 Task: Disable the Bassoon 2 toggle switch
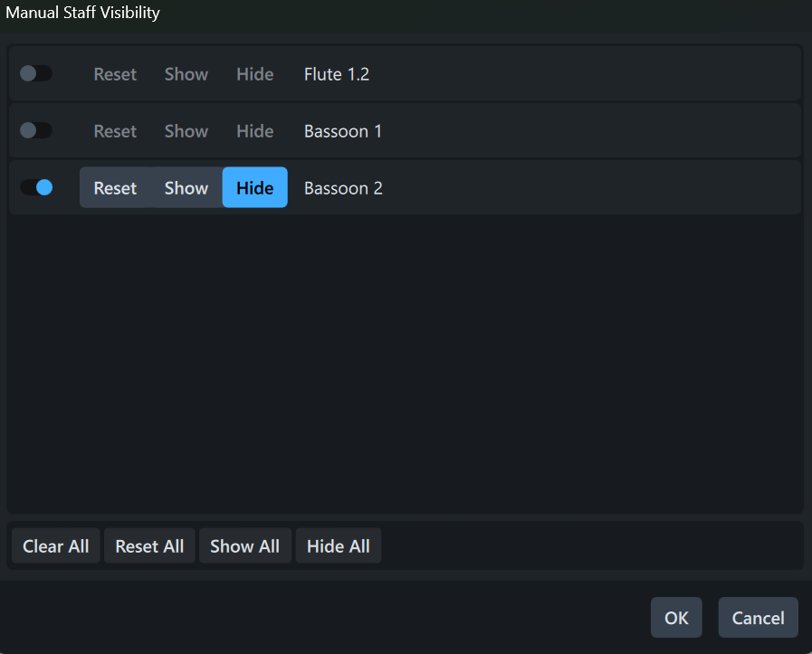coord(36,188)
